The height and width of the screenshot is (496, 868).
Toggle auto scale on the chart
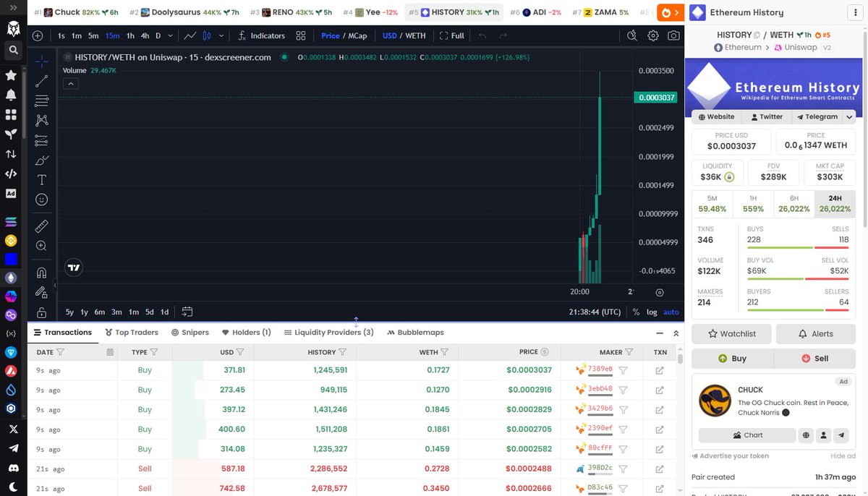671,312
